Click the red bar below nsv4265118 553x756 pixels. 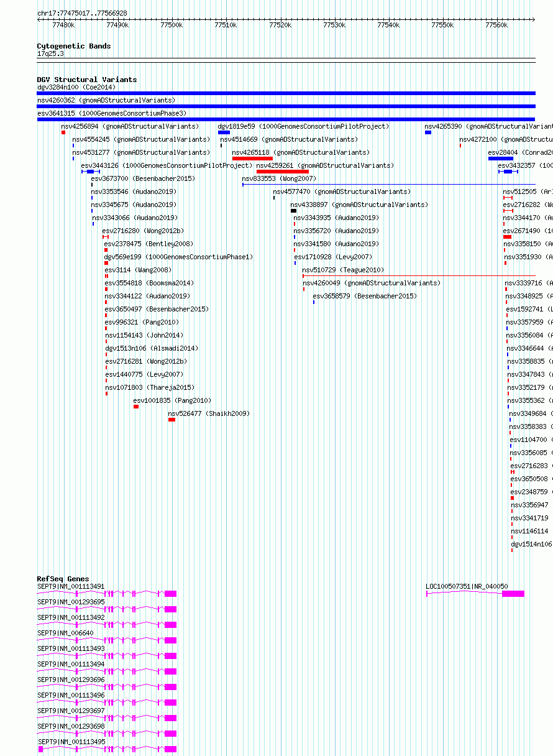(x=252, y=159)
